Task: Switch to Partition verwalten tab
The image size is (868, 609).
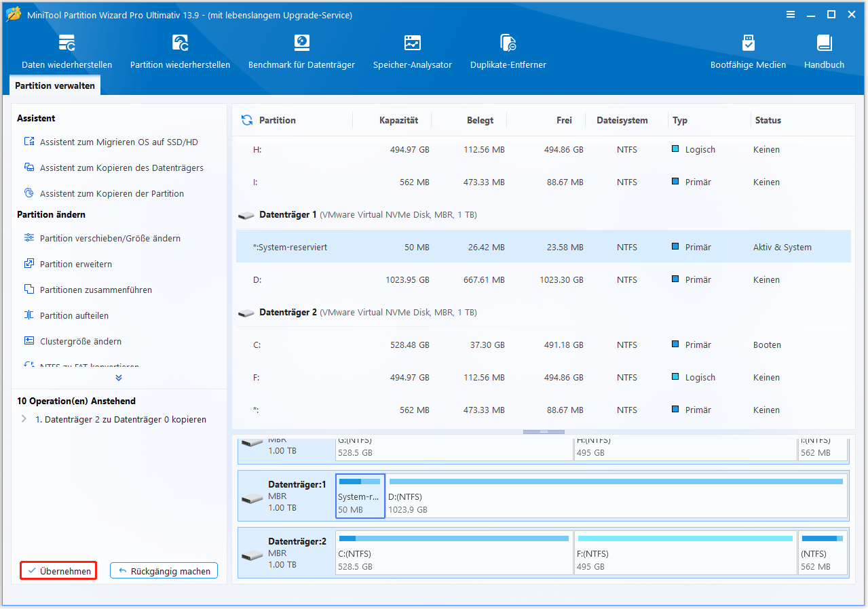Action: [x=56, y=86]
